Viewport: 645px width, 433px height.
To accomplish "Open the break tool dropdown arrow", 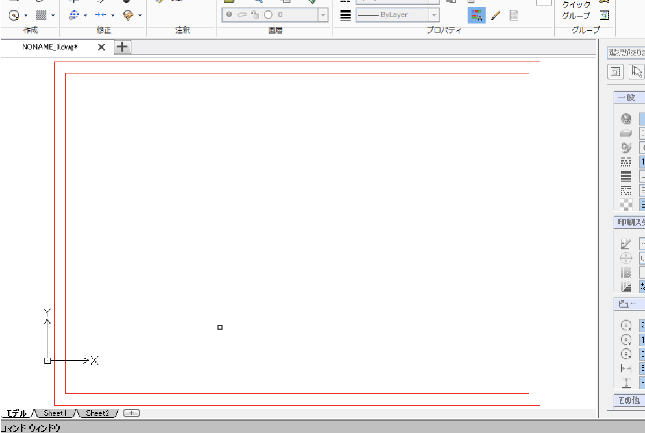I will (113, 15).
